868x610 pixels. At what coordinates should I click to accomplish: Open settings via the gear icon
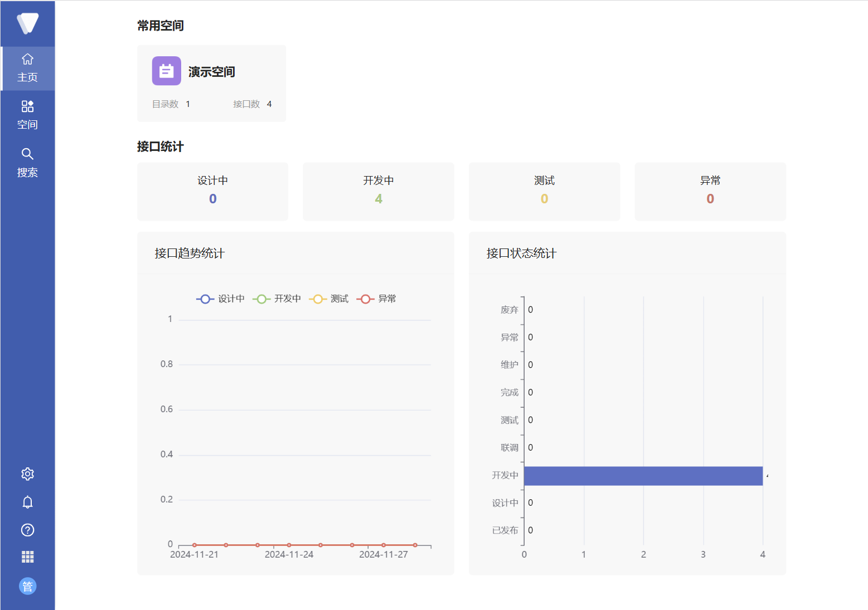pos(27,474)
